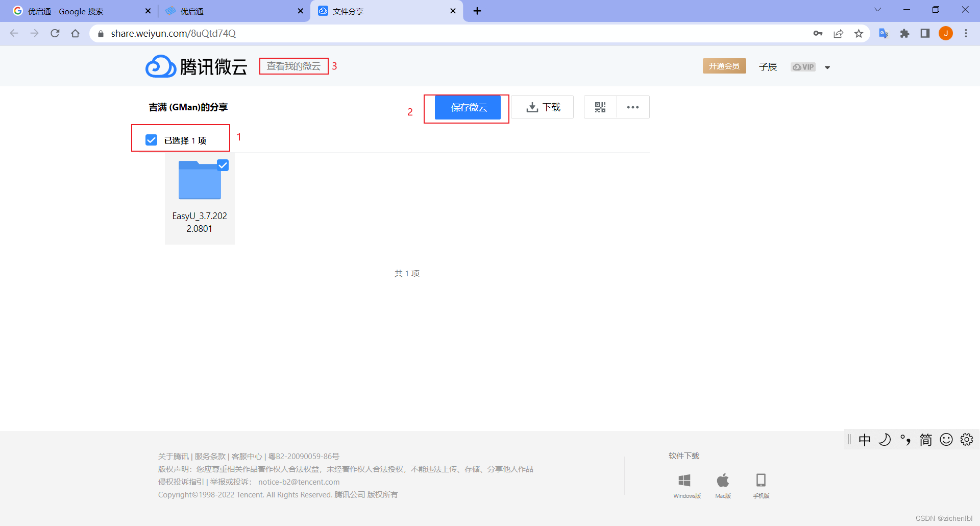Open 侵权投诉指引 link
Image resolution: width=980 pixels, height=526 pixels.
pos(181,482)
